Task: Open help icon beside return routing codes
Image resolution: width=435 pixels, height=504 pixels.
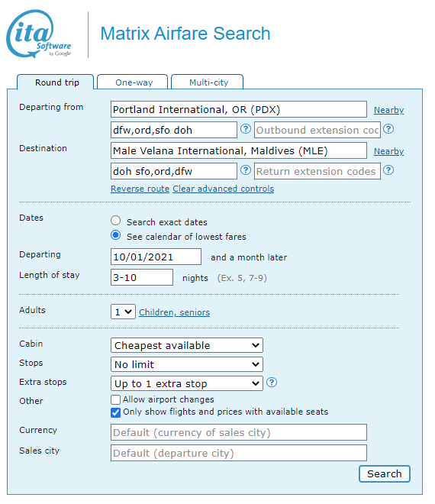Action: [x=246, y=170]
